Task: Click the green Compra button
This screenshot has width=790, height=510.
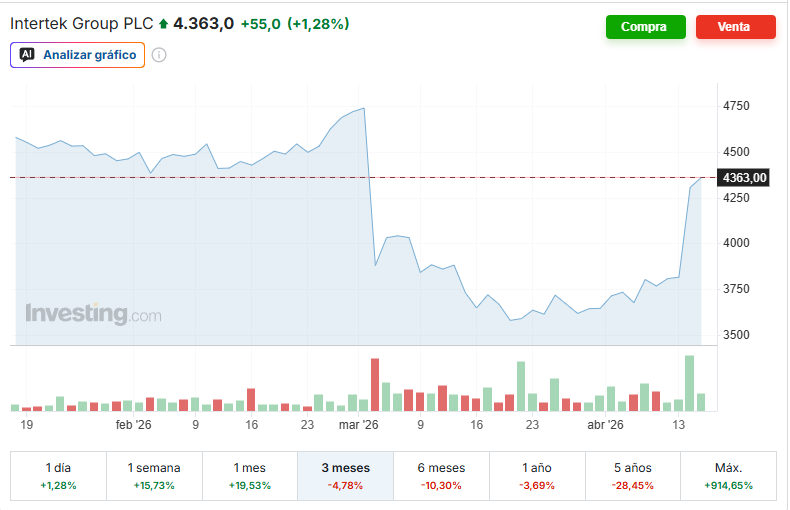Action: click(645, 27)
